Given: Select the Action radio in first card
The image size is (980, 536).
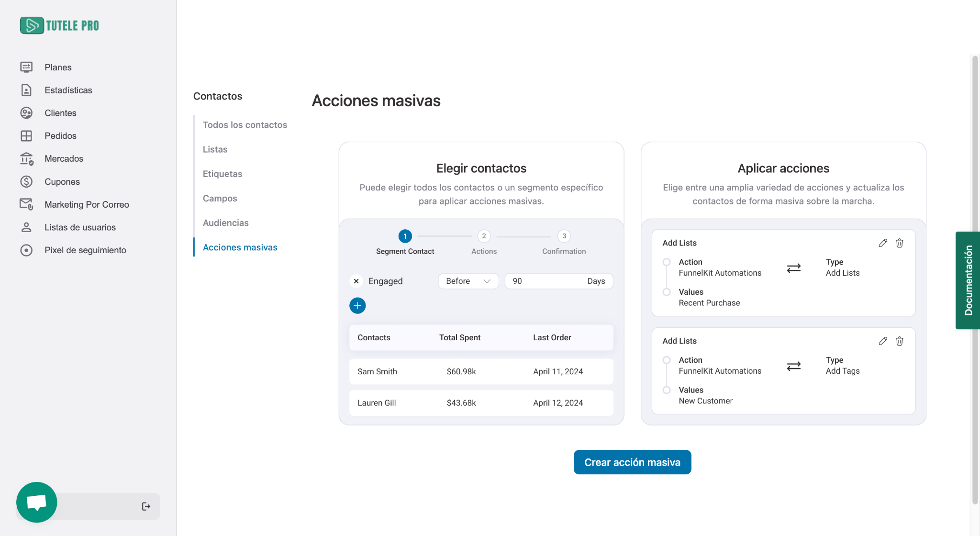Looking at the screenshot, I should pyautogui.click(x=667, y=262).
